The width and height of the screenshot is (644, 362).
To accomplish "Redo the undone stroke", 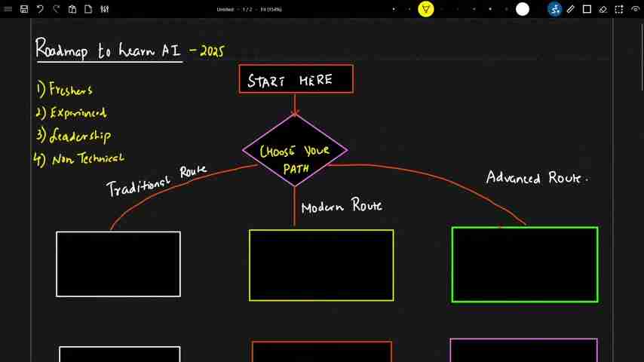I will pyautogui.click(x=57, y=9).
